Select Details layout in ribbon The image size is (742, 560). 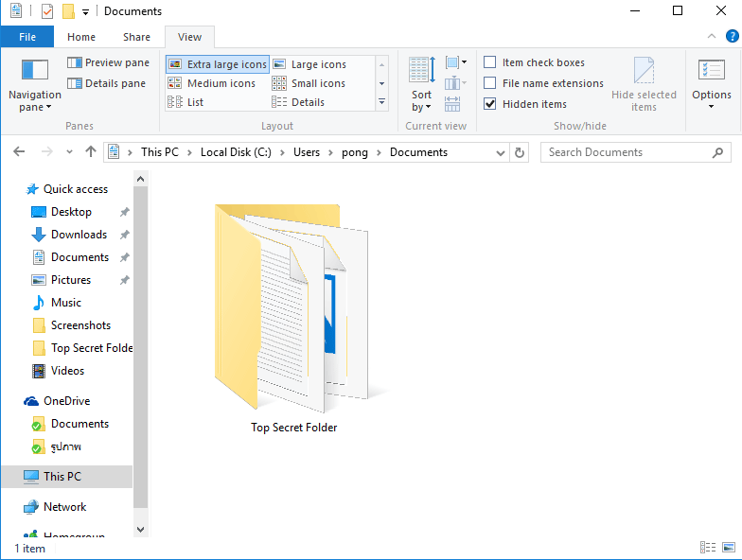click(x=298, y=102)
